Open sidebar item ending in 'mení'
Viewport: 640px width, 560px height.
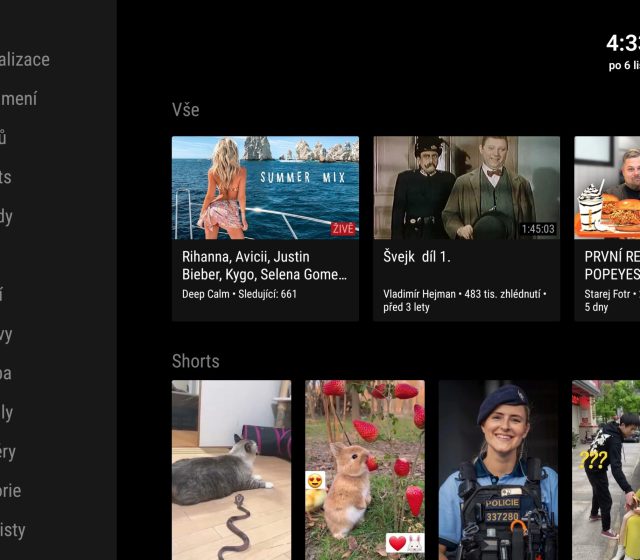coord(19,98)
